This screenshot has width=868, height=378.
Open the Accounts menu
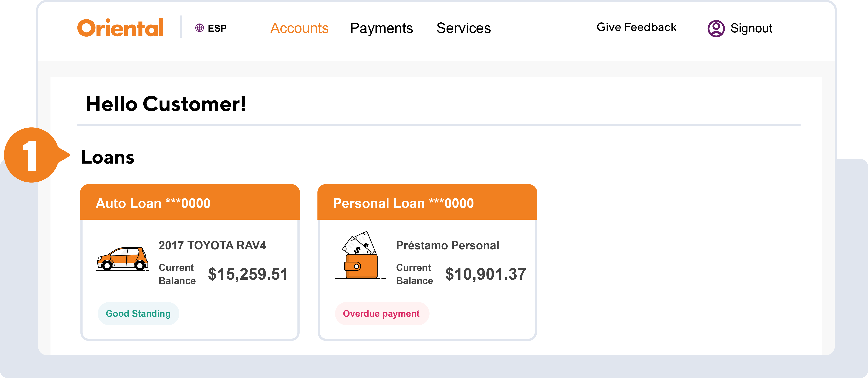[x=299, y=28]
